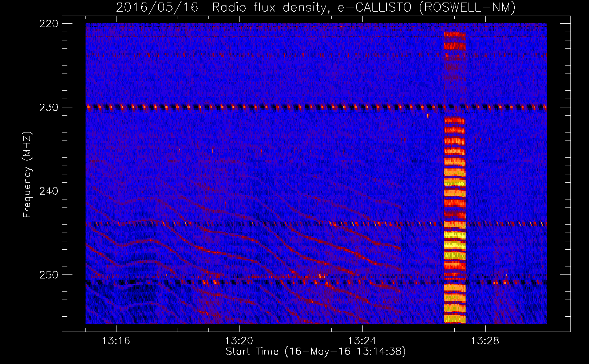Click the 13:28 time tick label
The width and height of the screenshot is (589, 364).
tap(485, 341)
